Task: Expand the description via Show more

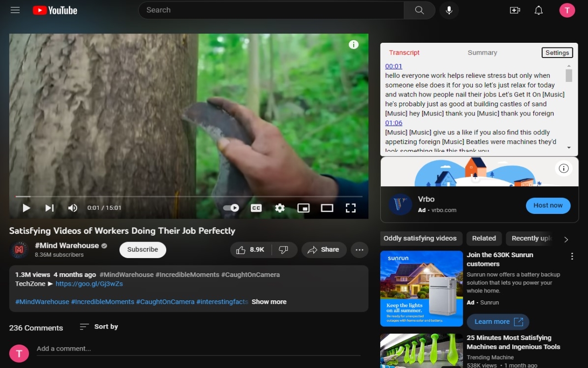Action: tap(269, 302)
